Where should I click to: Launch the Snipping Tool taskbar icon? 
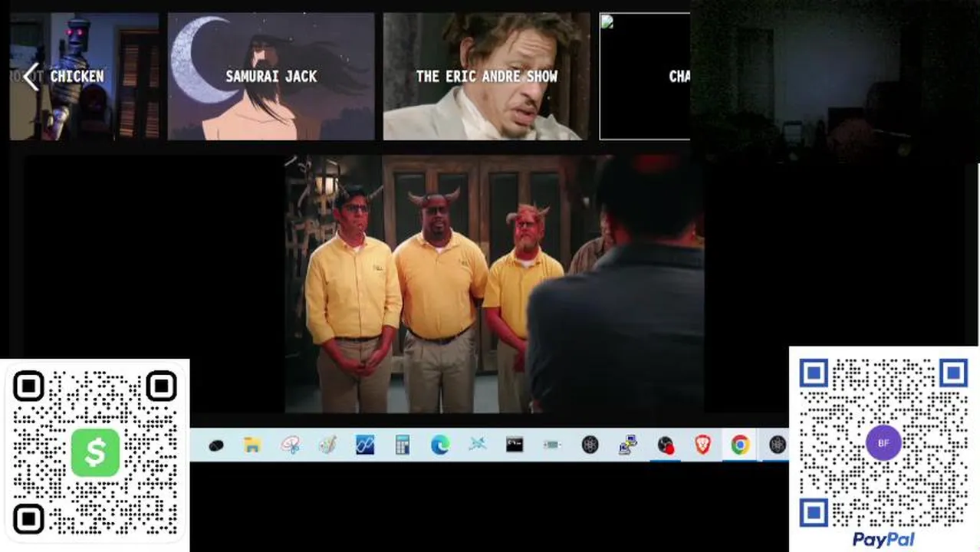290,445
